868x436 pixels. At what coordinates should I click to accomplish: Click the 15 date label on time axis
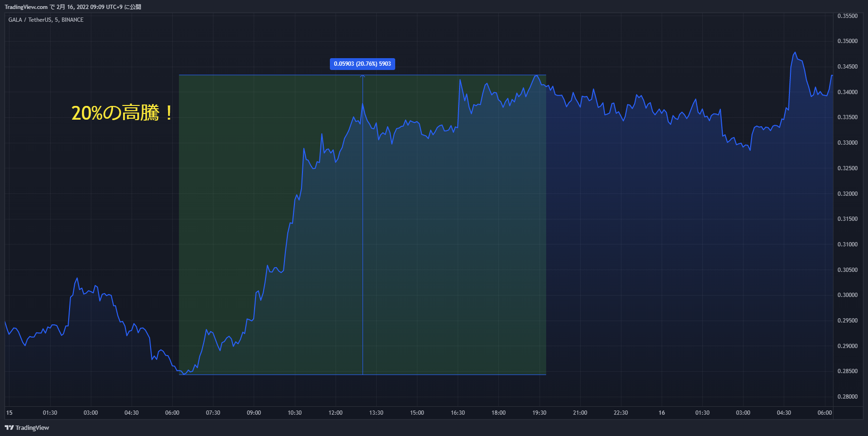point(9,413)
